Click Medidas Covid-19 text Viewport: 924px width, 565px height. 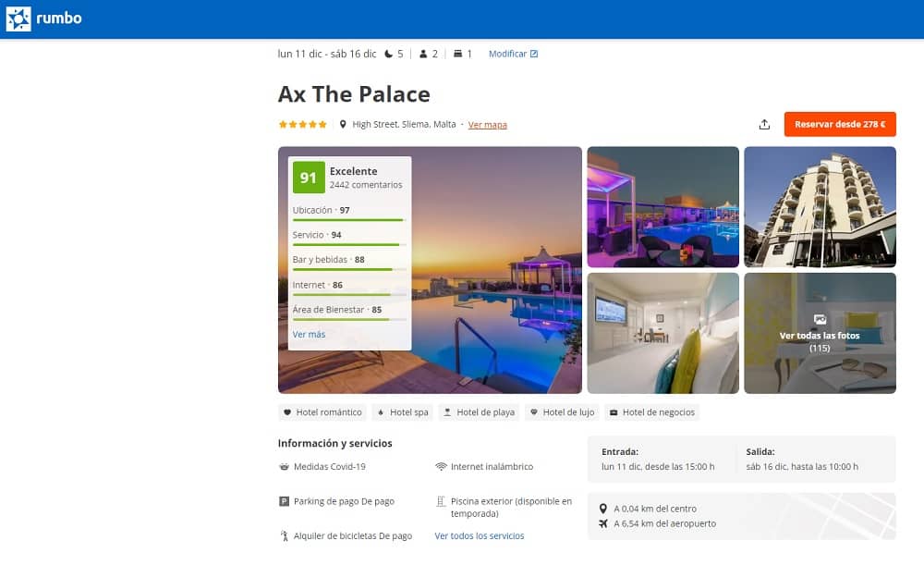tap(330, 466)
